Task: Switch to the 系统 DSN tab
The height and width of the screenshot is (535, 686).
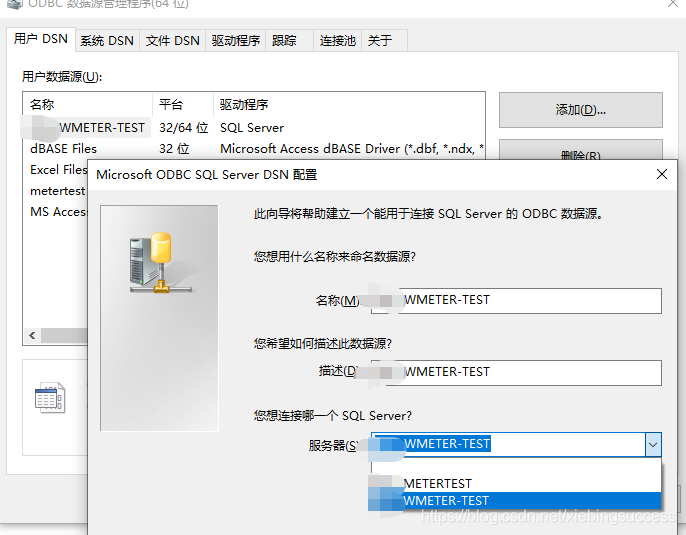Action: pos(107,41)
